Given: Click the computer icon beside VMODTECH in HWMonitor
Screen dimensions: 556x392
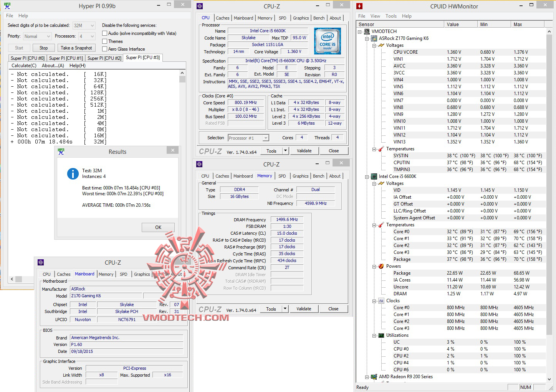Looking at the screenshot, I should (x=367, y=31).
